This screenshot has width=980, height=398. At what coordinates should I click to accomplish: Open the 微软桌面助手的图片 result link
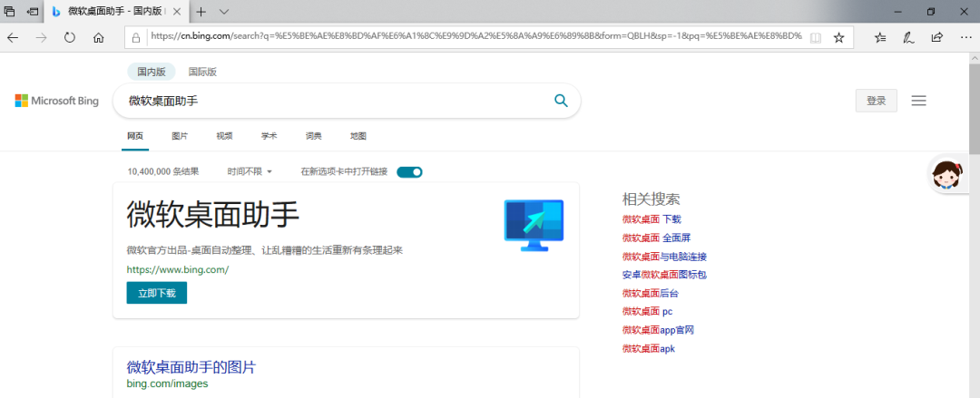point(191,367)
